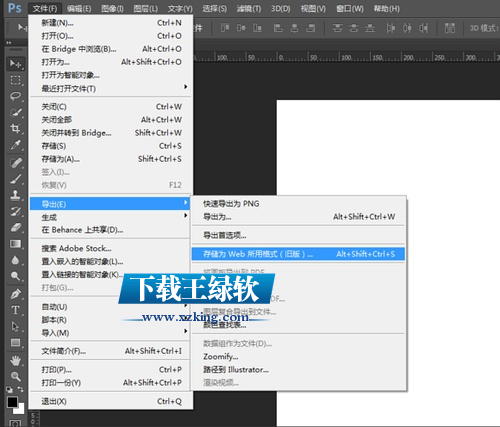The height and width of the screenshot is (427, 500).
Task: Open the 滤镜(T) menu
Action: (x=249, y=8)
